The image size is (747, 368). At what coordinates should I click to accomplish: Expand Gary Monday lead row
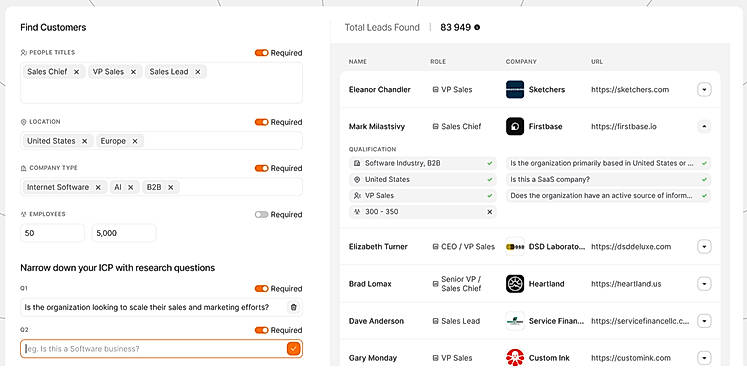(704, 358)
